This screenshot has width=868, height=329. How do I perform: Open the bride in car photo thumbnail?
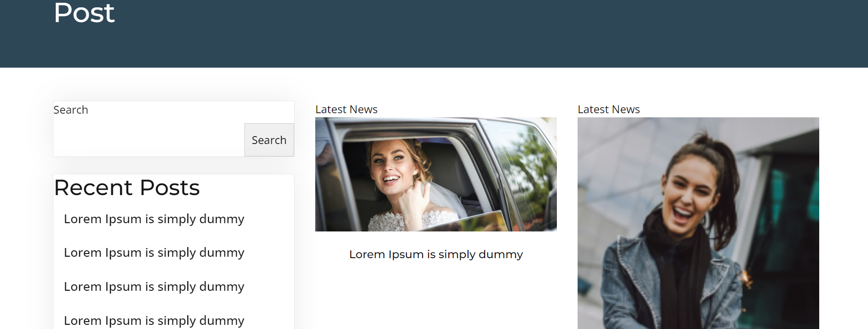pos(436,174)
